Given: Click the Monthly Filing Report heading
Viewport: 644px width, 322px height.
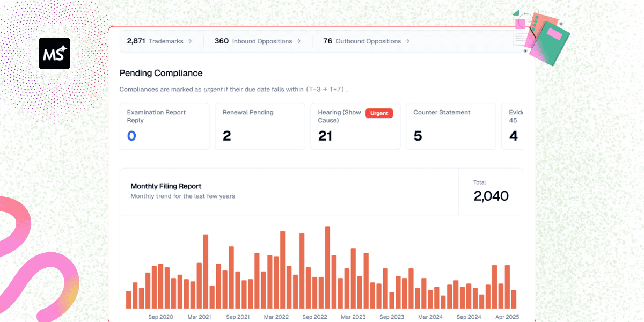Looking at the screenshot, I should coord(166,186).
